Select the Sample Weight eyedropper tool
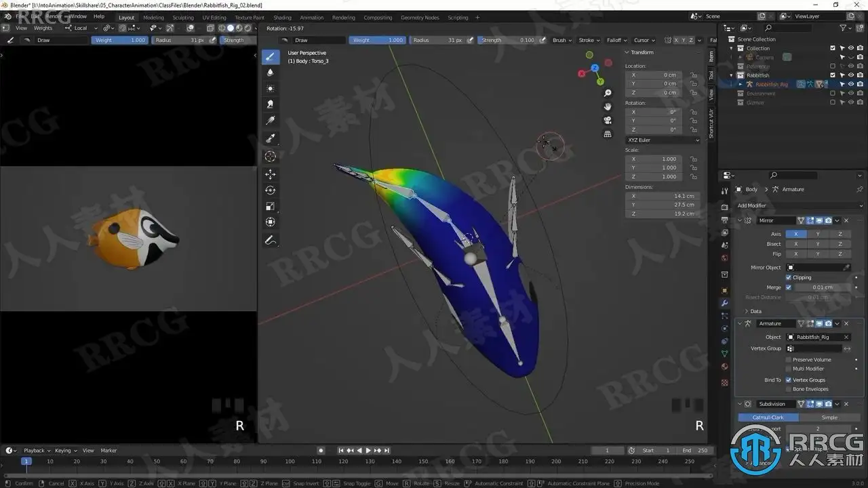 tap(271, 138)
